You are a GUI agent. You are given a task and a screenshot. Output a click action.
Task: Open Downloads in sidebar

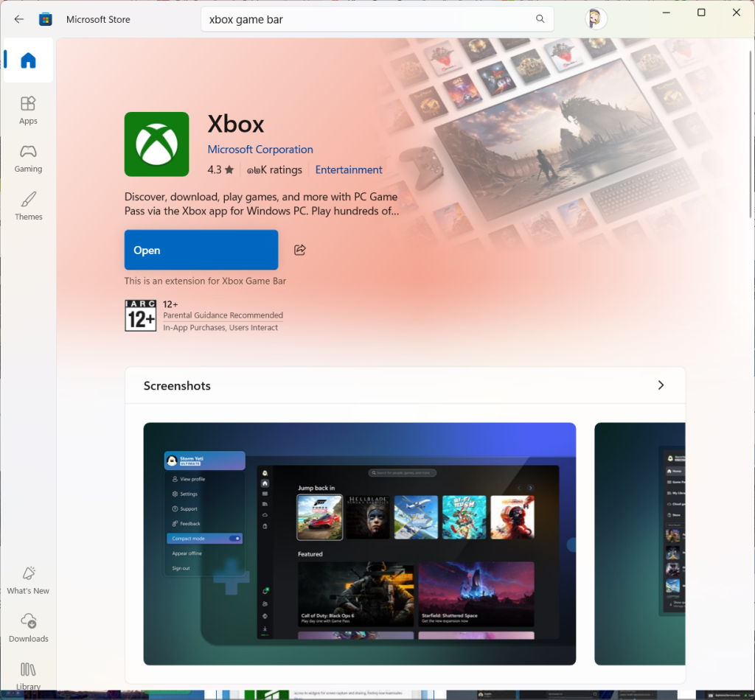click(x=28, y=628)
